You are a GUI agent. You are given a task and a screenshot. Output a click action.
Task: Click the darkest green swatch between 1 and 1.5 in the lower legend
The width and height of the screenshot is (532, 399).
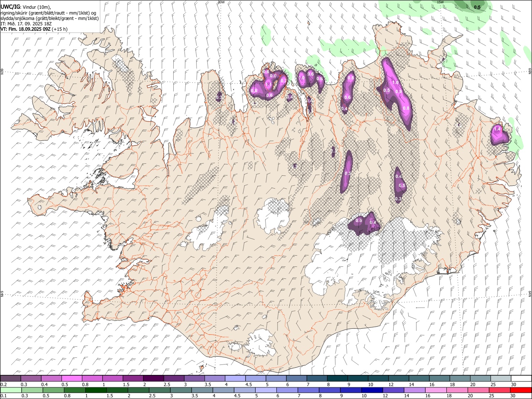pyautogui.click(x=95, y=390)
